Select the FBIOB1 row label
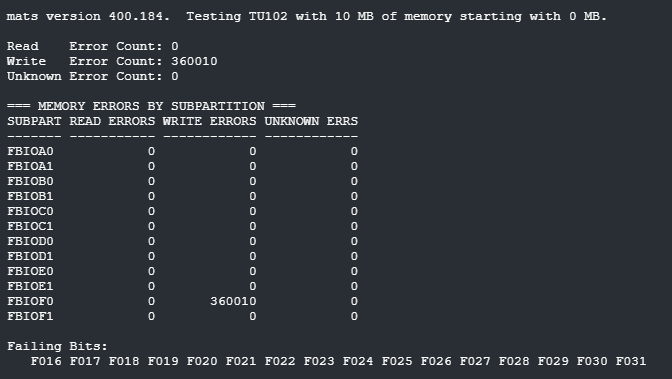This screenshot has height=379, width=672. click(x=30, y=196)
